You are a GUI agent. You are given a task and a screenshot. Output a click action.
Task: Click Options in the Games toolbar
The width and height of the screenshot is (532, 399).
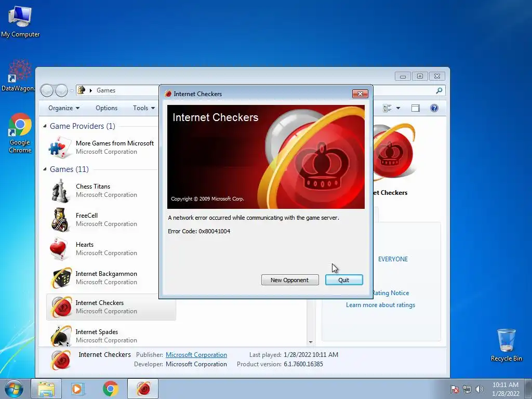tap(107, 108)
